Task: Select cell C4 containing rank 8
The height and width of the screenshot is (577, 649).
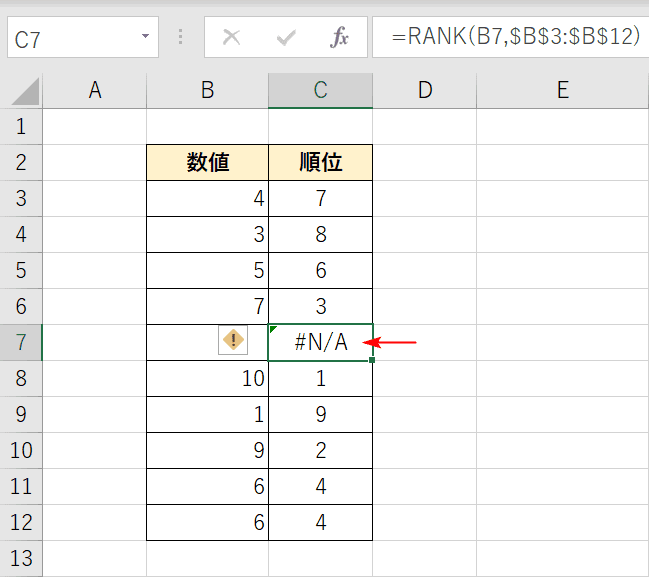Action: (320, 234)
